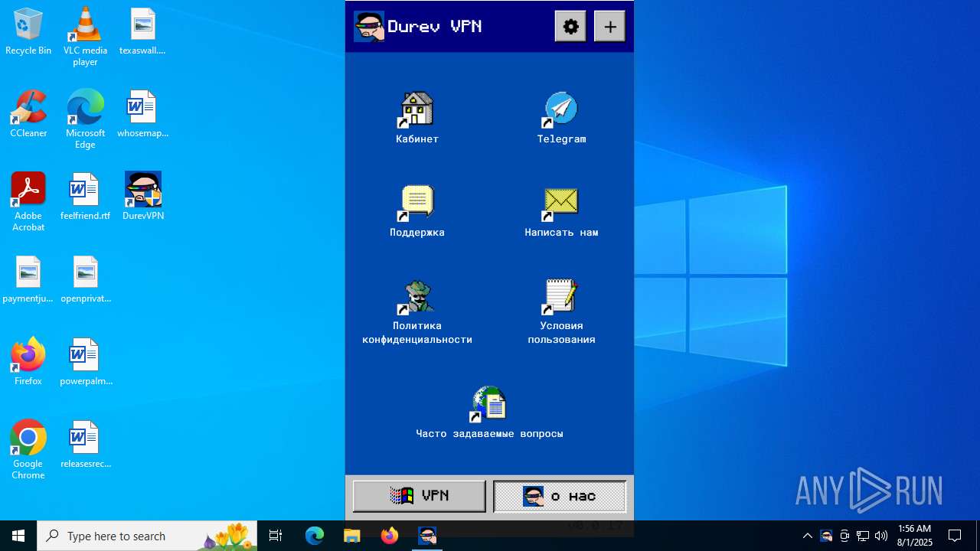This screenshot has width=980, height=551.
Task: Select VLC media player desktop shortcut
Action: 85,37
